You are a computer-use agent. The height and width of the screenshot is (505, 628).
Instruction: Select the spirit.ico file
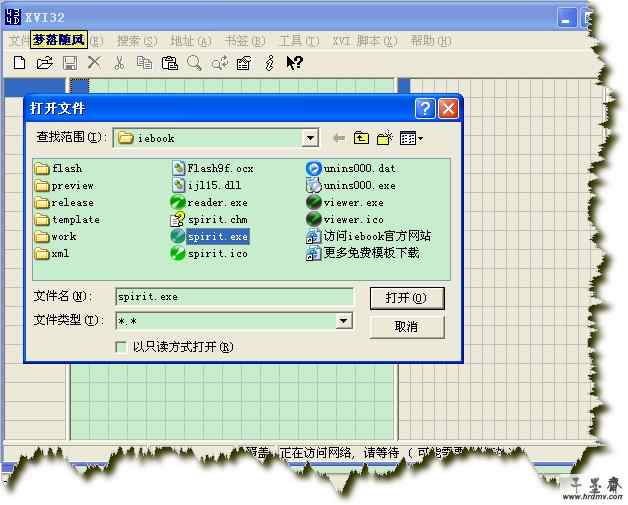tap(209, 254)
